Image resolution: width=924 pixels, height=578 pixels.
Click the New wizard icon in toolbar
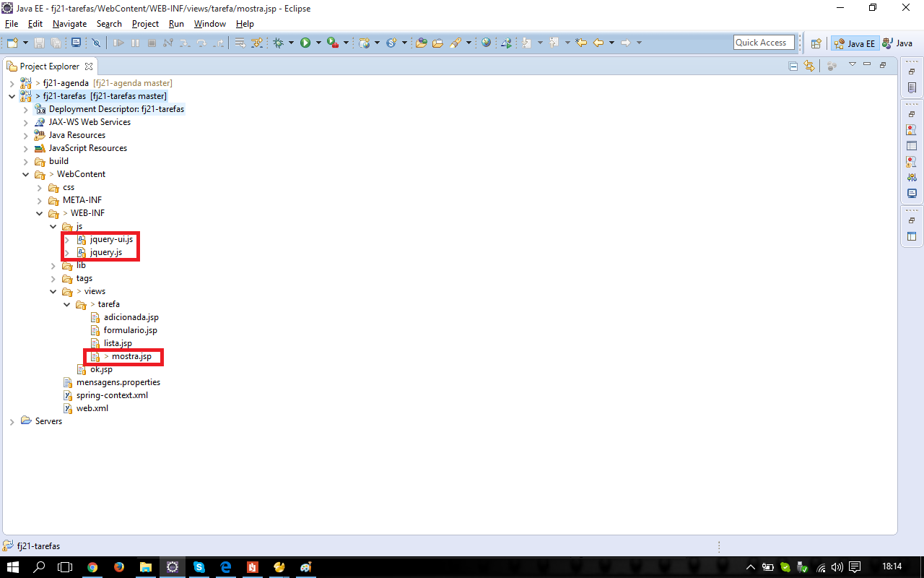coord(12,43)
